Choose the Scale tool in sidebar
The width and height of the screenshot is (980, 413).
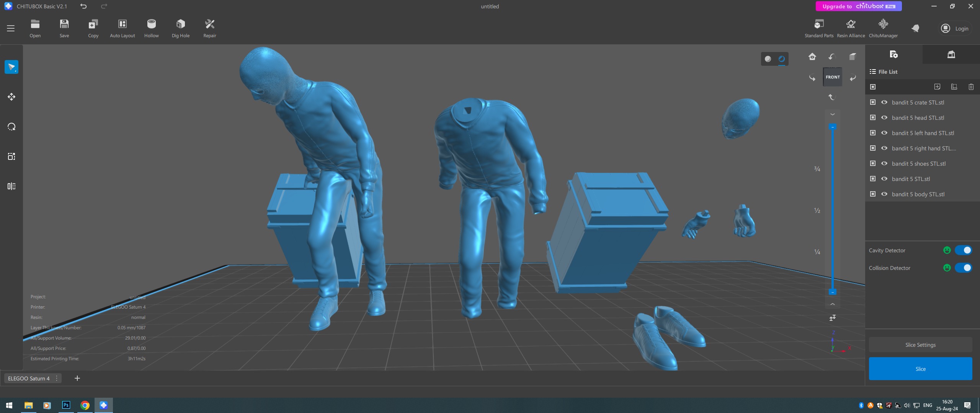pyautogui.click(x=11, y=156)
